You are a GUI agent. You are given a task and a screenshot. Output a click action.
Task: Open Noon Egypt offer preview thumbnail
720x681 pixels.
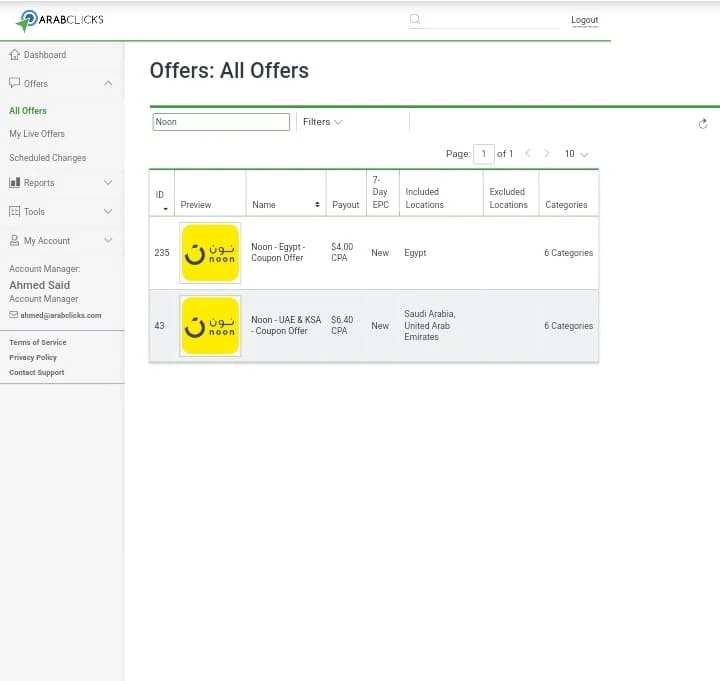[x=210, y=253]
